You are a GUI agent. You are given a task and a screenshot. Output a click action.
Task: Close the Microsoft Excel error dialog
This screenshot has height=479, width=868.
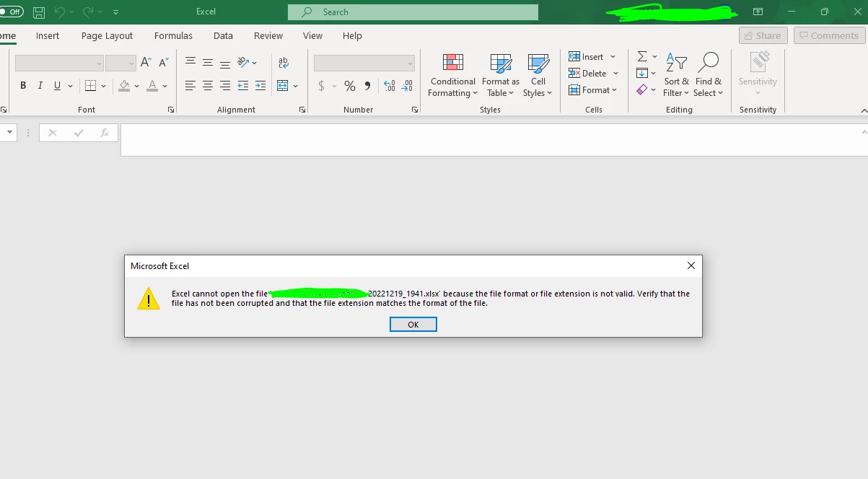pos(691,265)
